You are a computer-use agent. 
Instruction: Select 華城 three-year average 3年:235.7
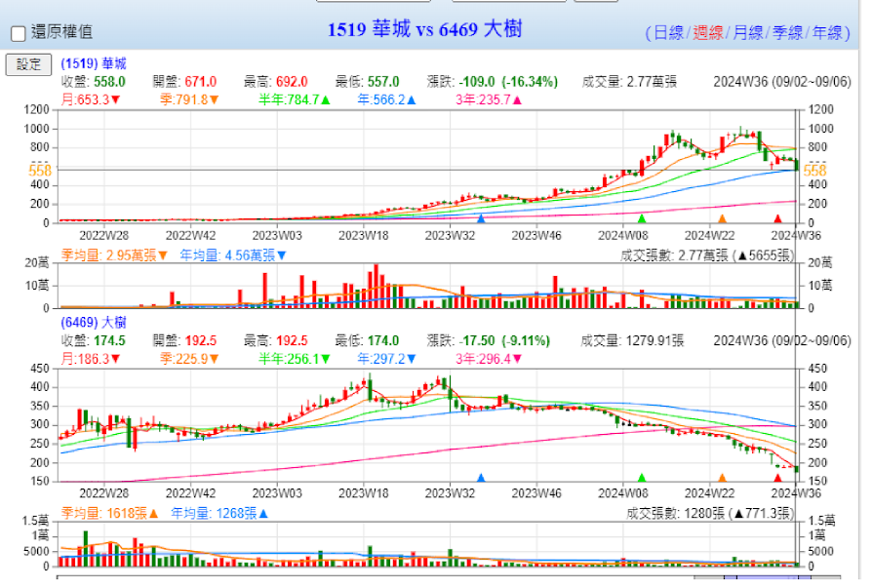(489, 100)
